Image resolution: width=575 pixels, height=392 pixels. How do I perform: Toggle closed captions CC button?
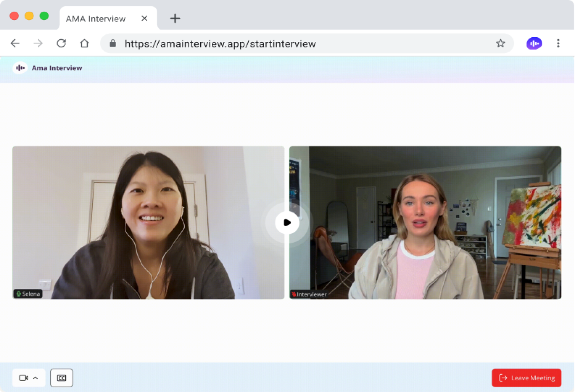point(61,378)
